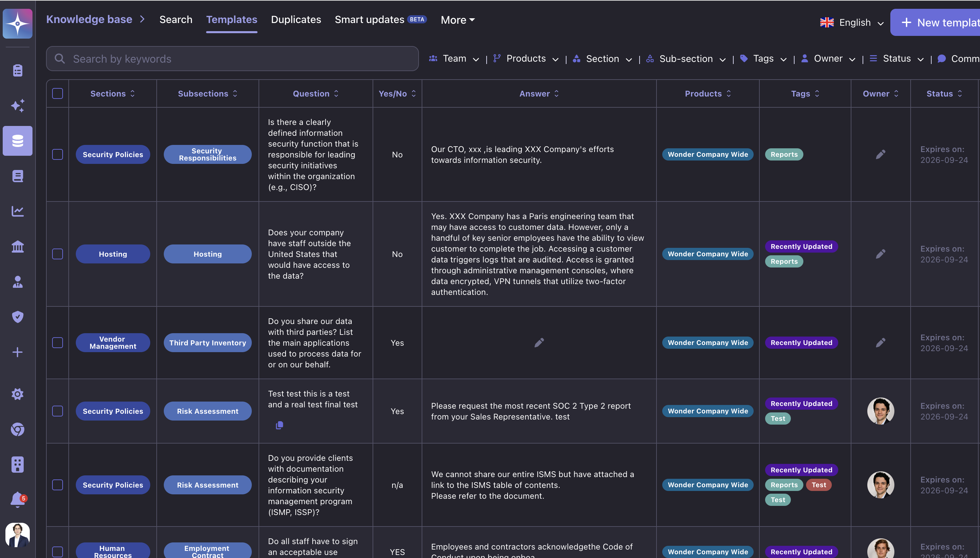Select the Vendor Management row checkbox
This screenshot has width=980, height=558.
click(58, 343)
